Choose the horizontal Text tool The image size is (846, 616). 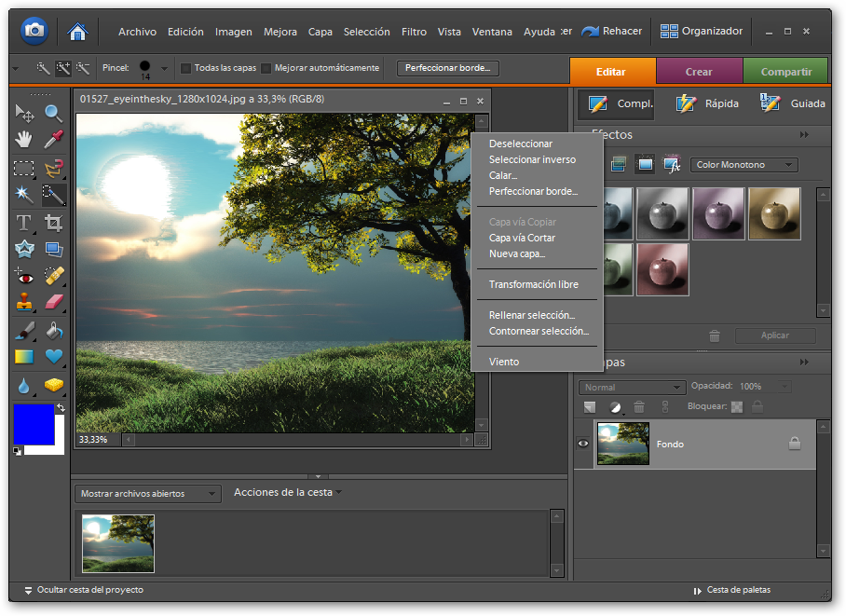(24, 223)
